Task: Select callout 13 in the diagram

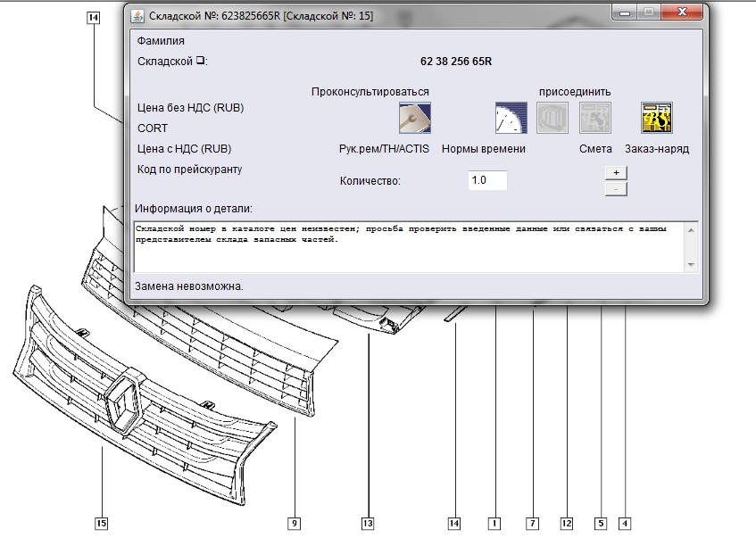Action: click(x=368, y=523)
